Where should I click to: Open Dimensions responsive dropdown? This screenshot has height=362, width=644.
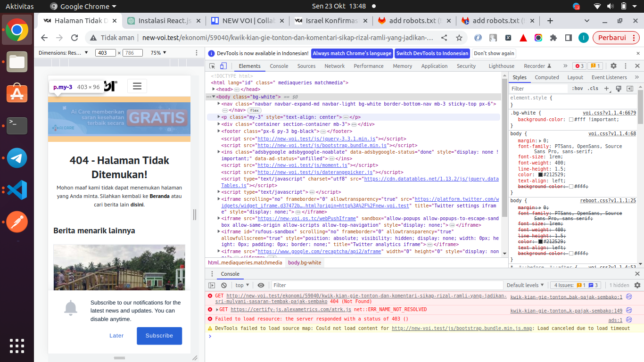(63, 53)
